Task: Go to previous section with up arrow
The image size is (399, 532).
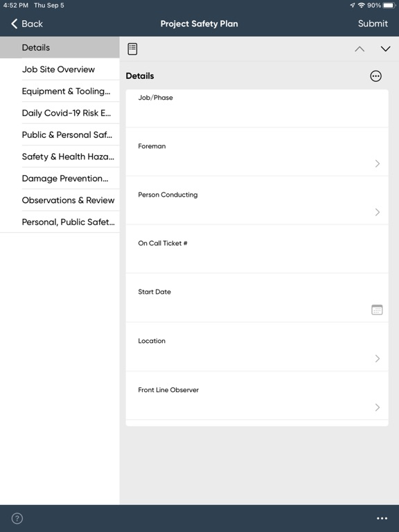Action: [x=360, y=49]
